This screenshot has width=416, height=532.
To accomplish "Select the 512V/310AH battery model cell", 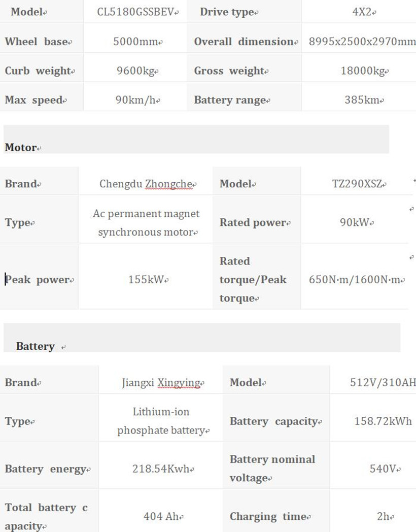I will (383, 383).
